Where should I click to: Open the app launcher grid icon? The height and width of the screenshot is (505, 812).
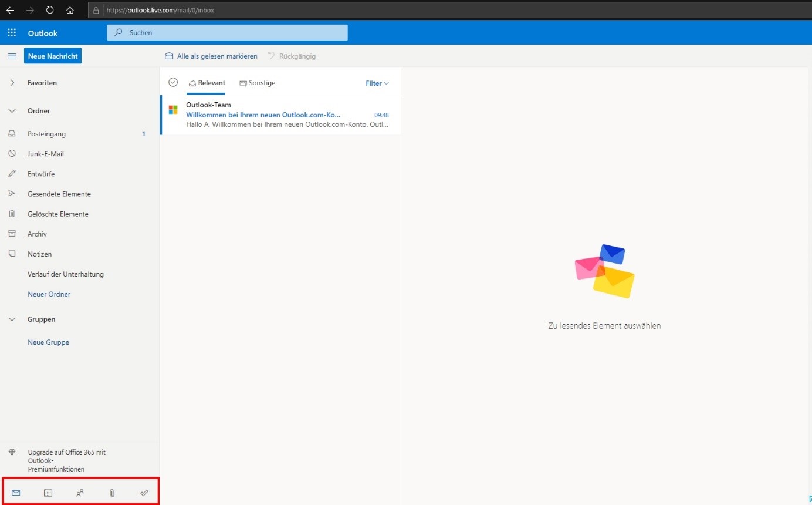click(12, 33)
